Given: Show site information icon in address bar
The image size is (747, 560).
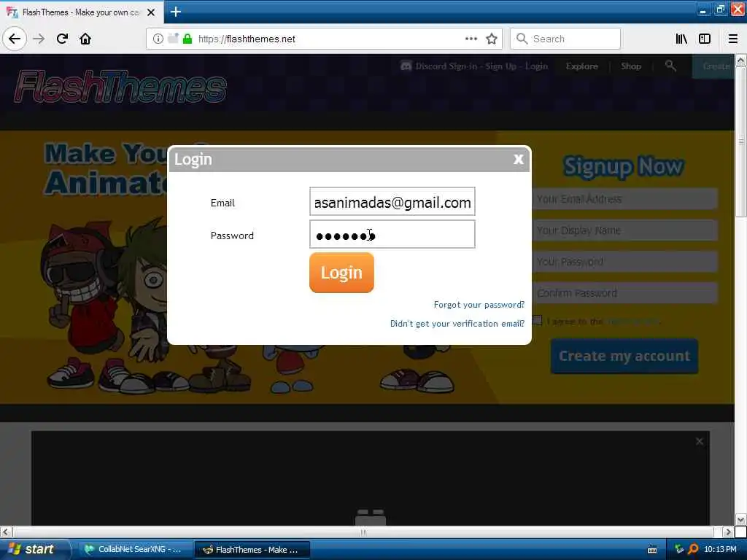Looking at the screenshot, I should click(158, 39).
